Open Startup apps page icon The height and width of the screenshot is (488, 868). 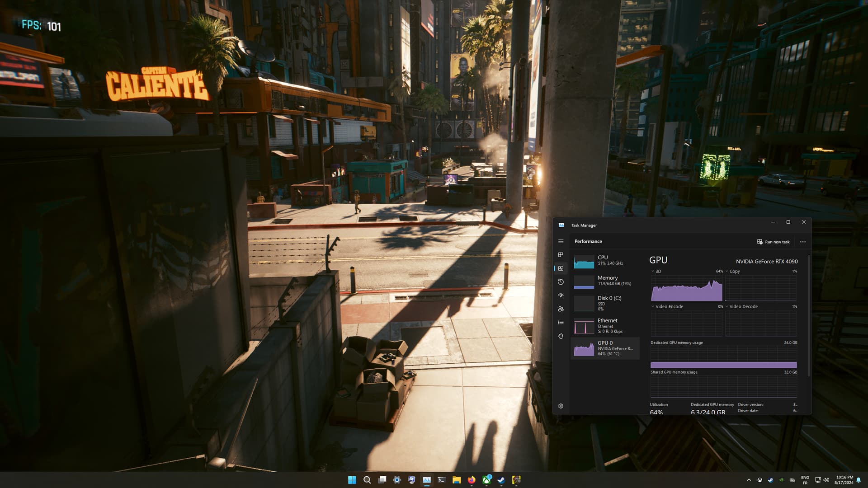[x=561, y=296]
